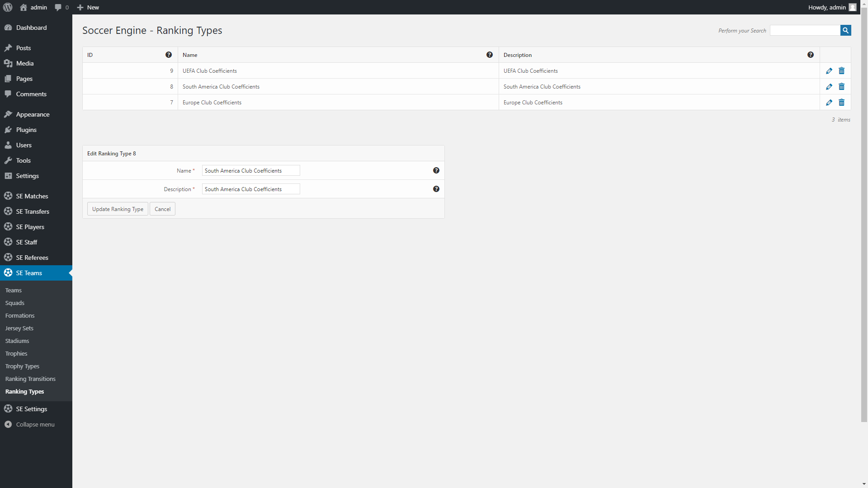Screen dimensions: 868x488
Task: Click the search magnifier button
Action: pos(845,30)
